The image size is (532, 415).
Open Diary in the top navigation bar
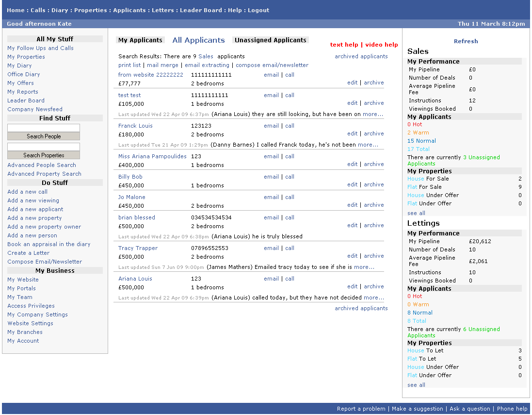(x=60, y=10)
